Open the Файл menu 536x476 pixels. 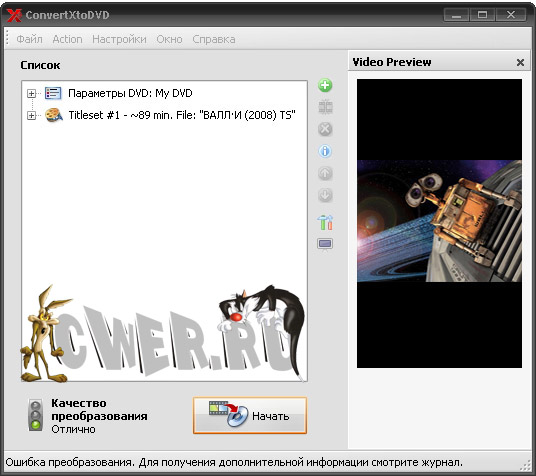pyautogui.click(x=30, y=39)
